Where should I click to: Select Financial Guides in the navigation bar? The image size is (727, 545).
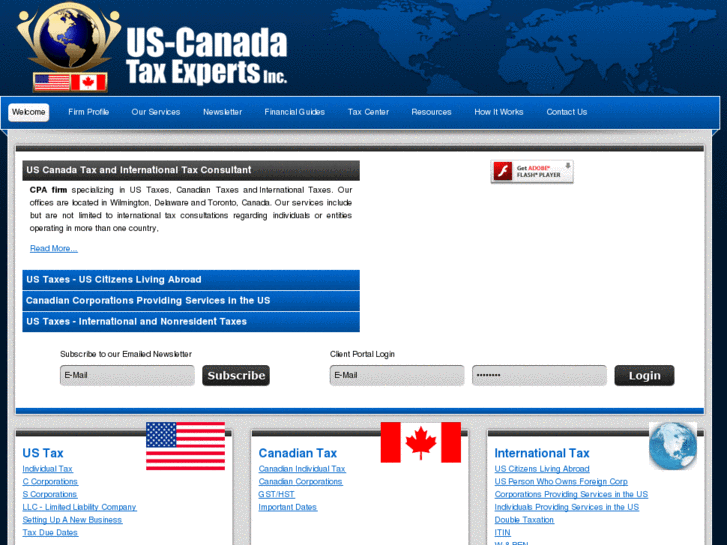pos(294,112)
